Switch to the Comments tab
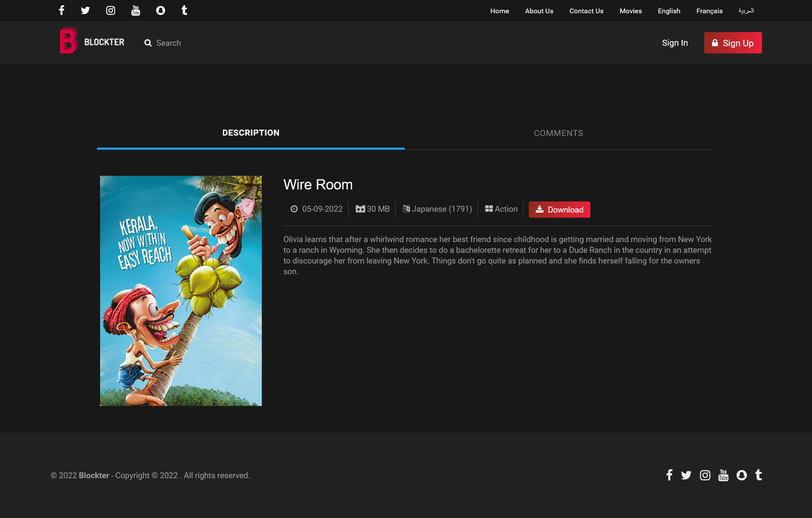 click(559, 133)
